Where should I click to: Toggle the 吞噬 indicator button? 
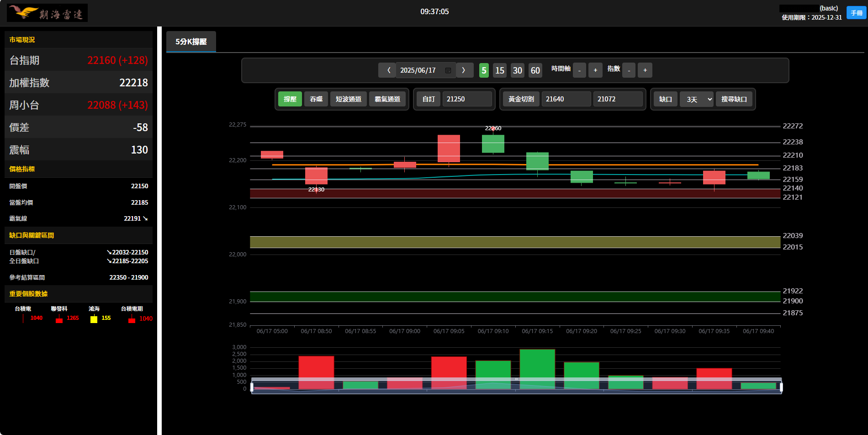[316, 99]
